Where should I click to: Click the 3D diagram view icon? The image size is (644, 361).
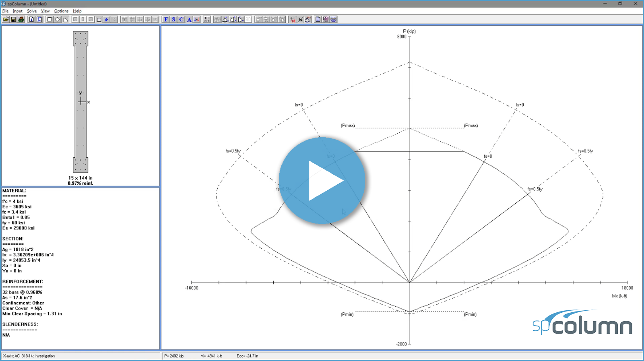(248, 19)
